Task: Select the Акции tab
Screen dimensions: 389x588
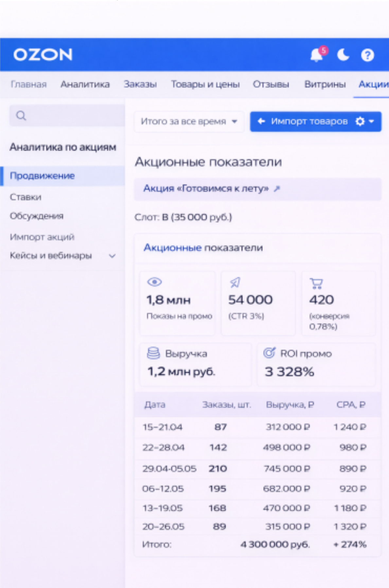Action: pos(374,85)
